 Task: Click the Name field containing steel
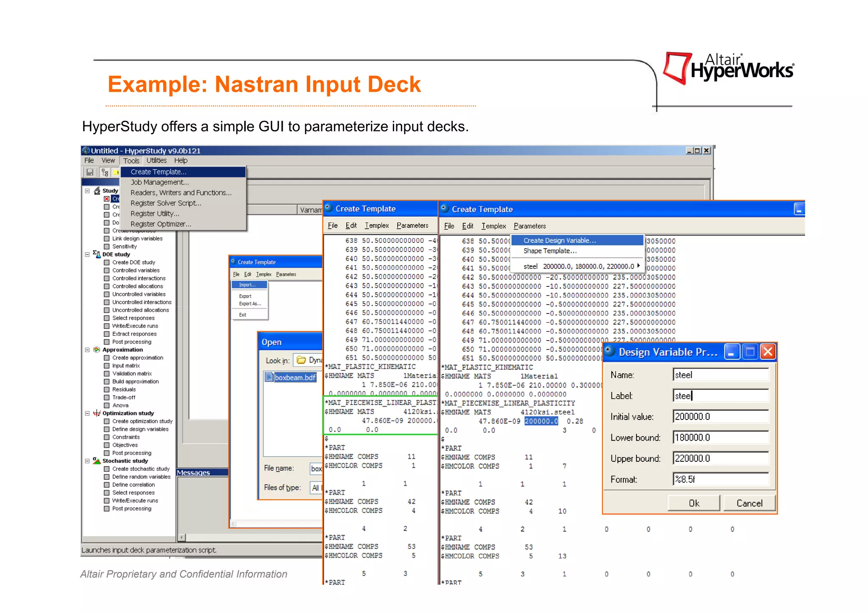click(x=721, y=374)
